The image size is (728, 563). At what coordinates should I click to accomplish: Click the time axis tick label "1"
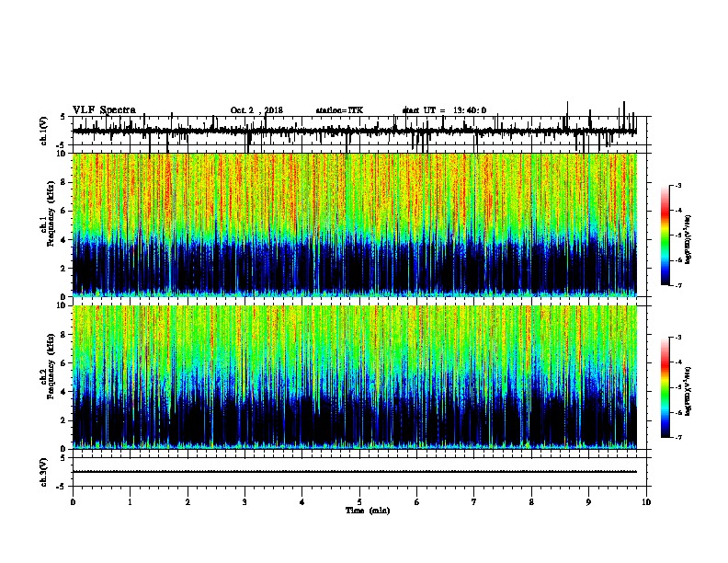(x=130, y=502)
